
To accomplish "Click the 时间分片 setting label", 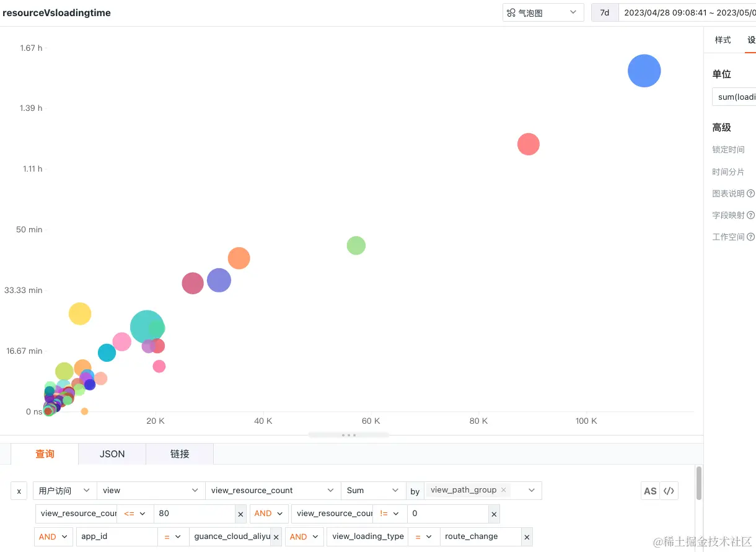I will (728, 172).
